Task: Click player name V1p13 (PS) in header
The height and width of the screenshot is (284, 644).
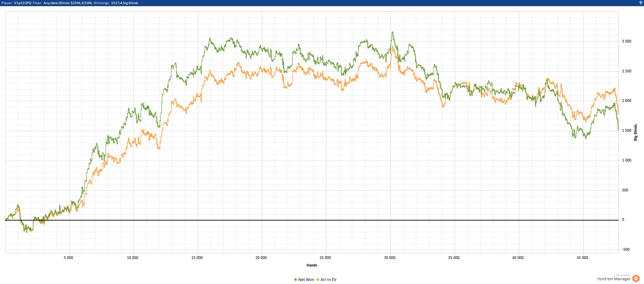Action: (23, 3)
